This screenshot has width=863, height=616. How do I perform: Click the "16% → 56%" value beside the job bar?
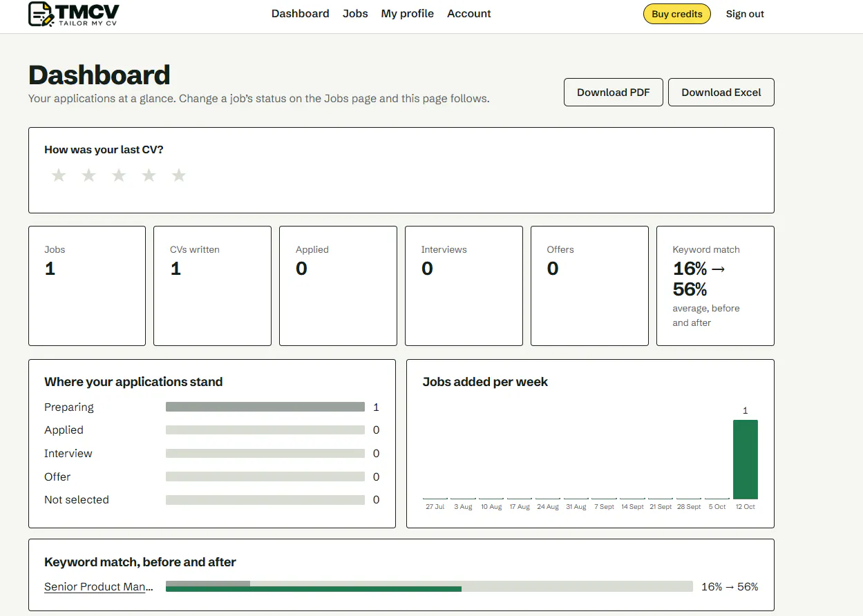(730, 587)
